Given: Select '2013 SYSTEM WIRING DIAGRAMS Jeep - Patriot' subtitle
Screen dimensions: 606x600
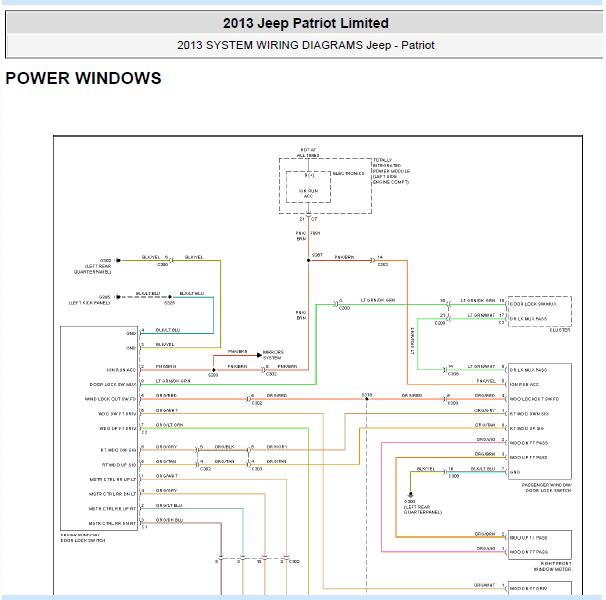Looking at the screenshot, I should pos(306,45).
